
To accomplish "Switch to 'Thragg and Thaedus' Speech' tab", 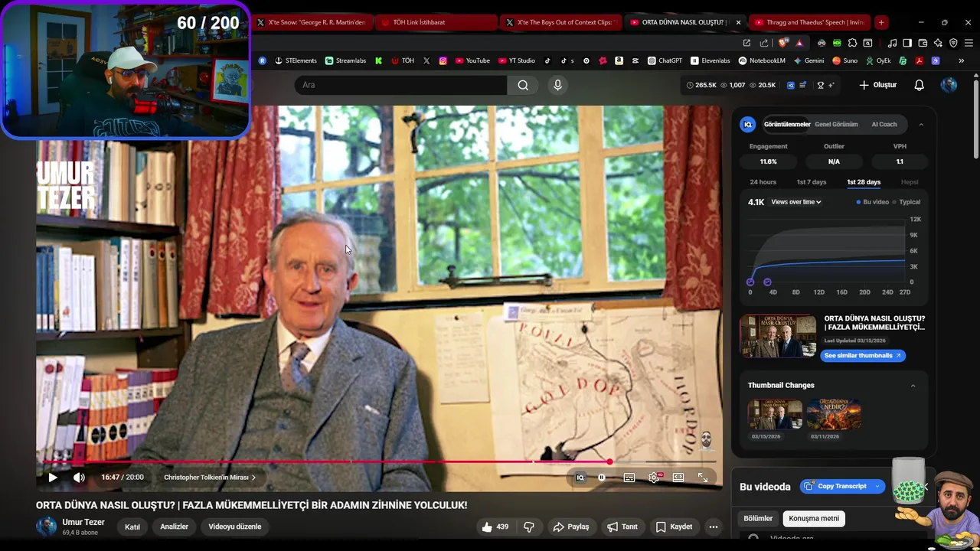I will pos(810,22).
